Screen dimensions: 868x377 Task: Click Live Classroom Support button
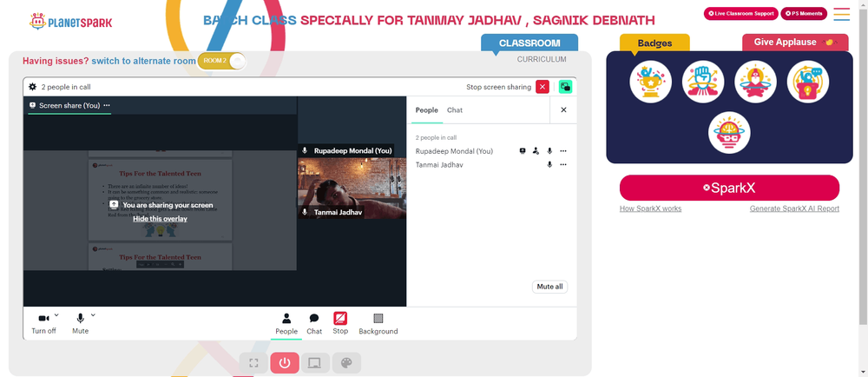click(x=740, y=13)
